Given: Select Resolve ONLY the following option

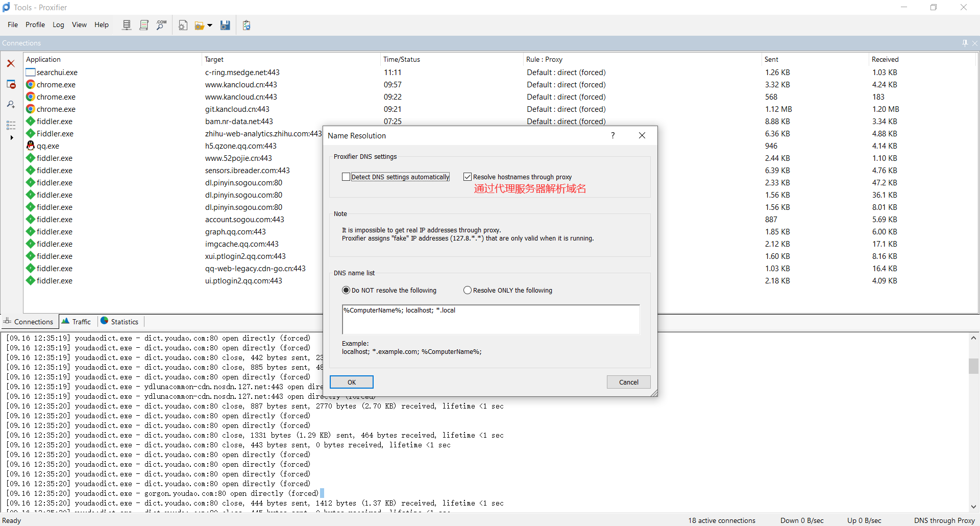Looking at the screenshot, I should pyautogui.click(x=468, y=290).
